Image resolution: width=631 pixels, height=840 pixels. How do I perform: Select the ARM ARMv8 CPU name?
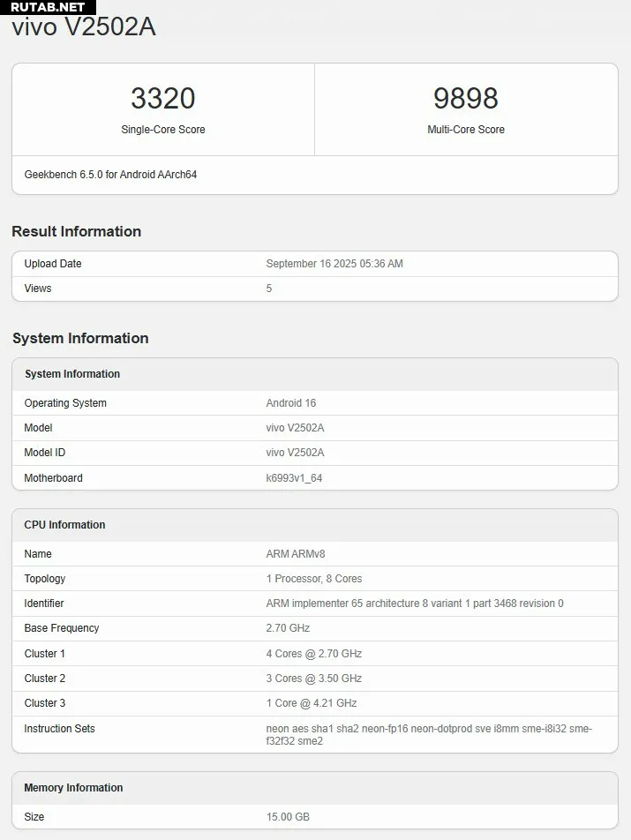point(296,554)
